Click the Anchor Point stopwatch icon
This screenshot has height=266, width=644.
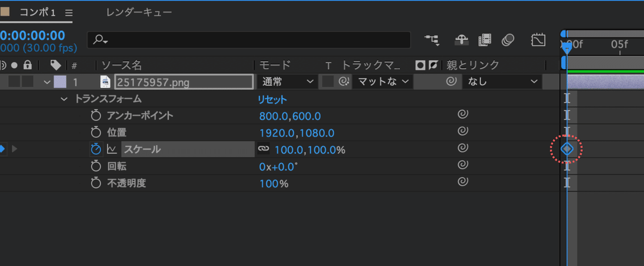click(x=96, y=115)
